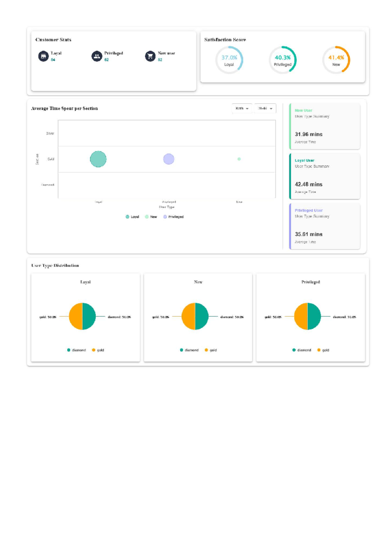The image size is (392, 554).
Task: Toggle diamond legend under New pie chart
Action: pos(189,350)
